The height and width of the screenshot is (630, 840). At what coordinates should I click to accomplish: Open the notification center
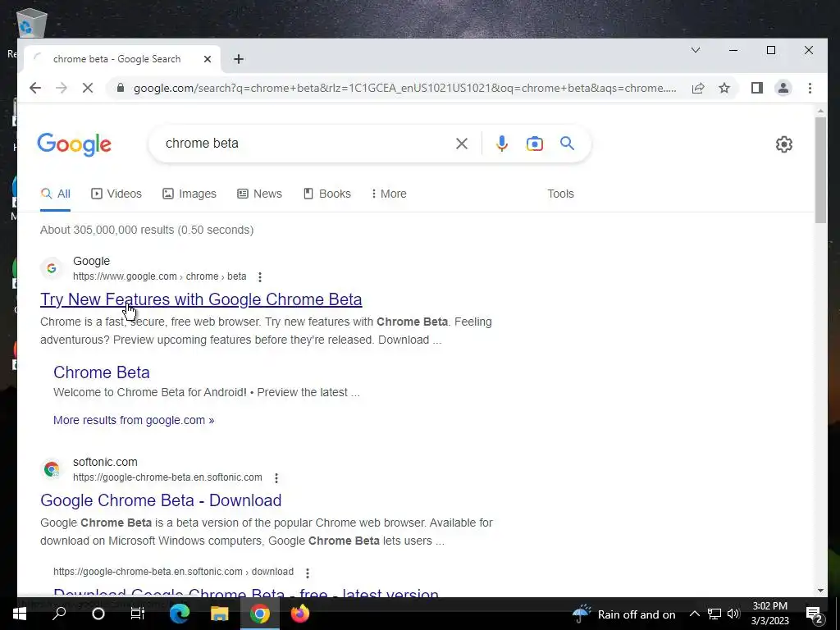[815, 614]
